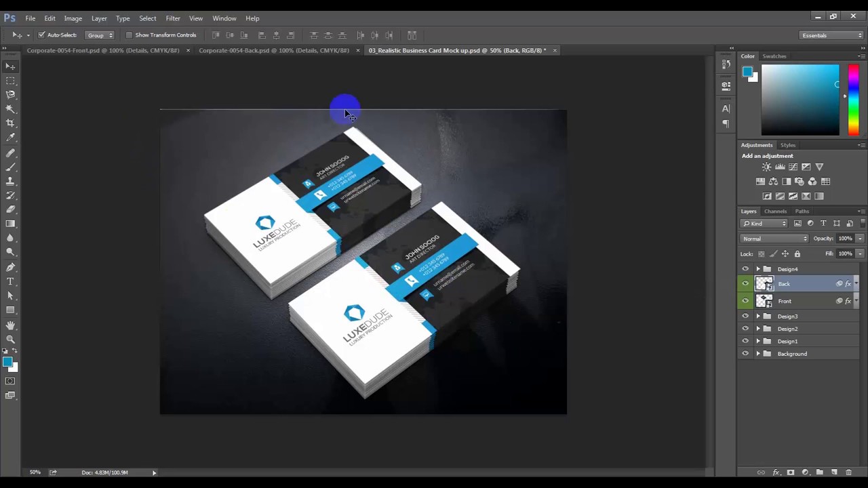Click foreground swatch in Color panel
This screenshot has height=488, width=868.
click(747, 71)
